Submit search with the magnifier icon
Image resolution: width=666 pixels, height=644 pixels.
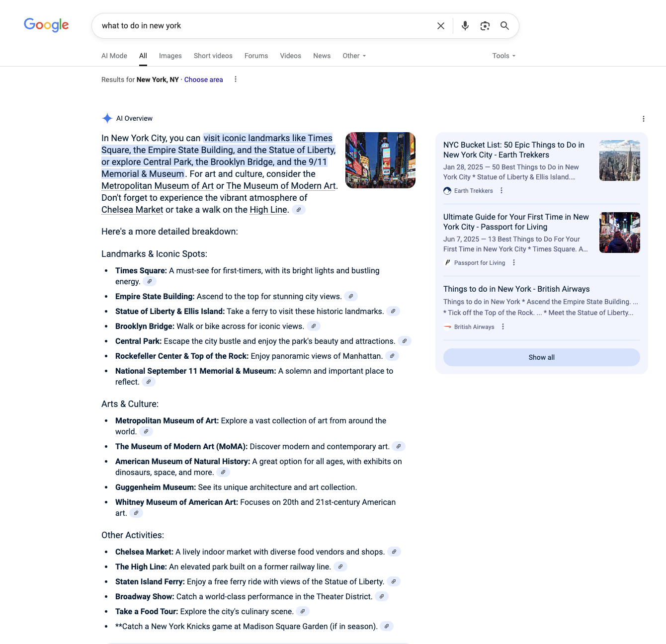tap(504, 26)
